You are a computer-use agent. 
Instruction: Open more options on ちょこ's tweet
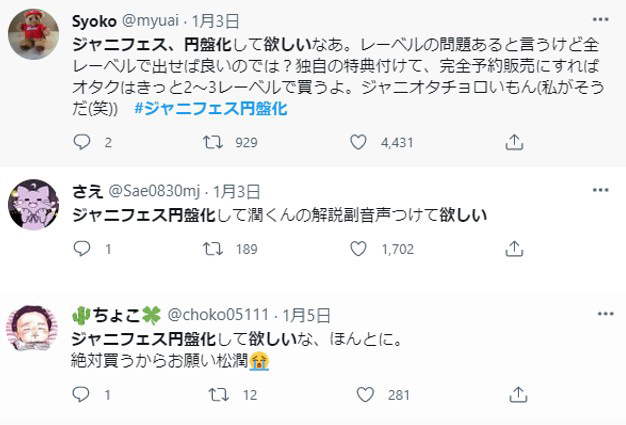597,315
